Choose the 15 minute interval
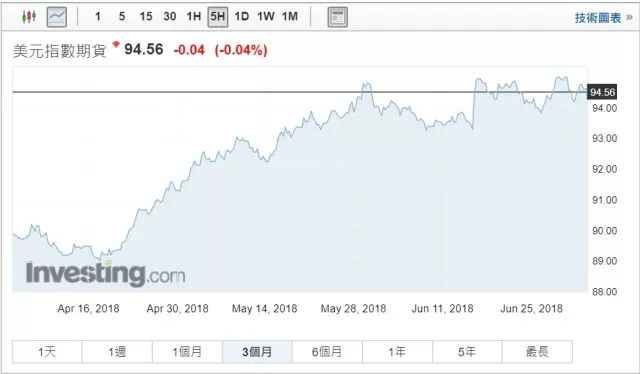 tap(146, 17)
